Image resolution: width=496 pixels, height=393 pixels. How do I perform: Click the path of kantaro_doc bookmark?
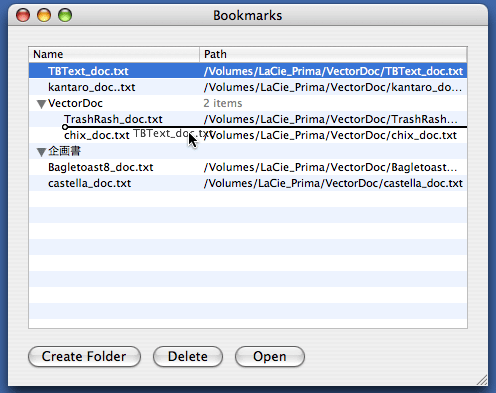pyautogui.click(x=333, y=87)
